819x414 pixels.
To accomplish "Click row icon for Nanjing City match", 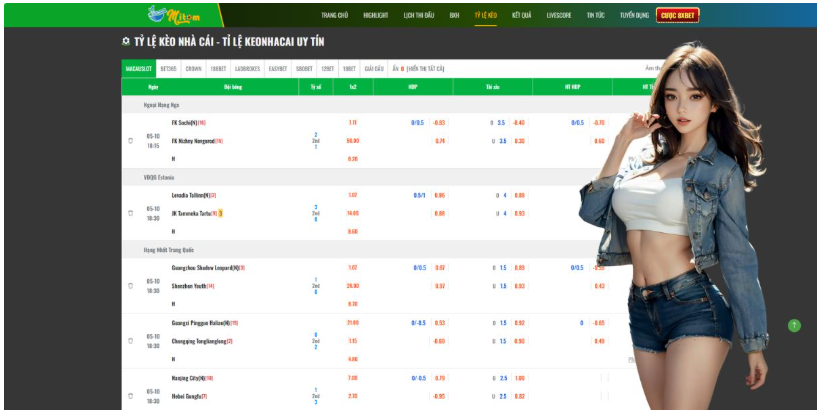I will [x=130, y=395].
